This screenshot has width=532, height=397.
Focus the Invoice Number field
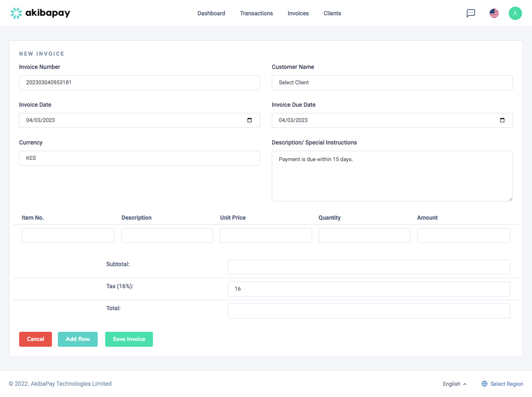140,83
